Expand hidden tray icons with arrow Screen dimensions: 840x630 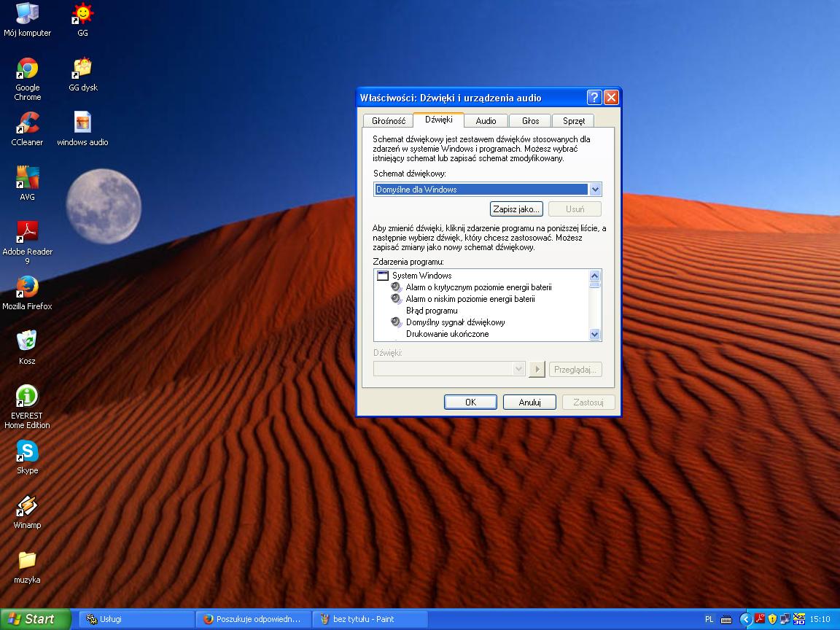coord(745,619)
